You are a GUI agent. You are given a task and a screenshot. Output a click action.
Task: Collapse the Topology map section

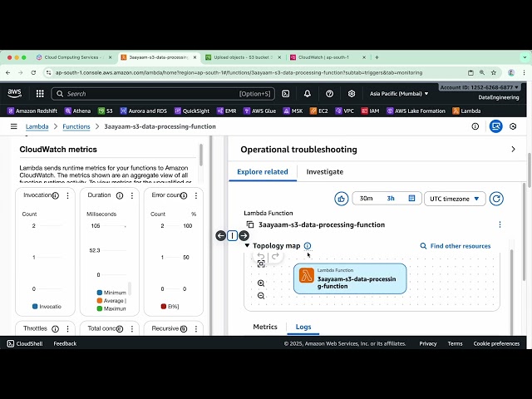click(x=247, y=246)
